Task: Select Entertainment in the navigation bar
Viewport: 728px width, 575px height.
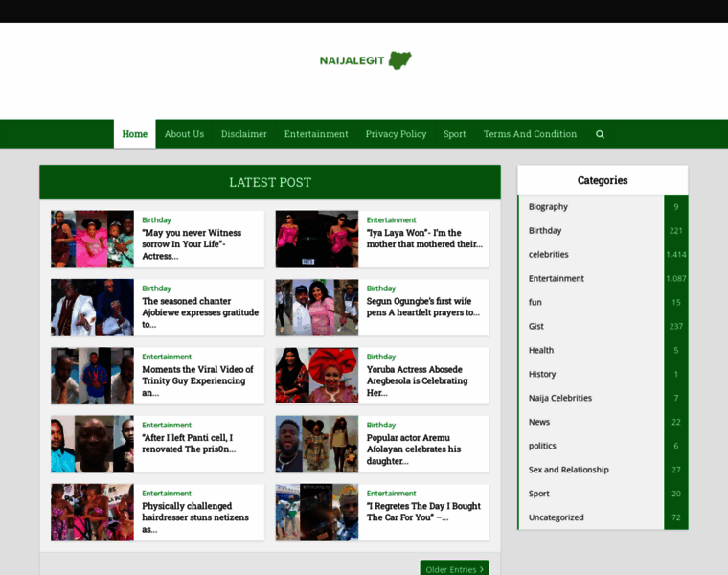Action: coord(316,134)
